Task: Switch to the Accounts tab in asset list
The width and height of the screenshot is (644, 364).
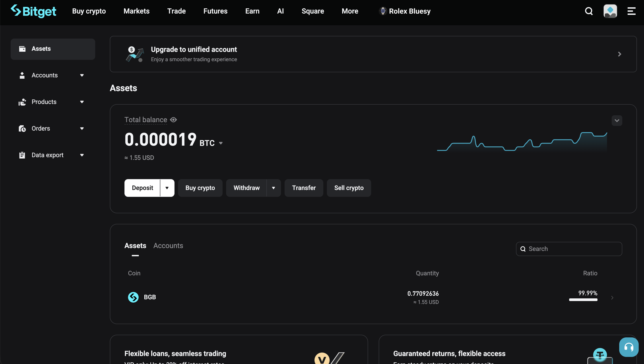Action: tap(168, 246)
